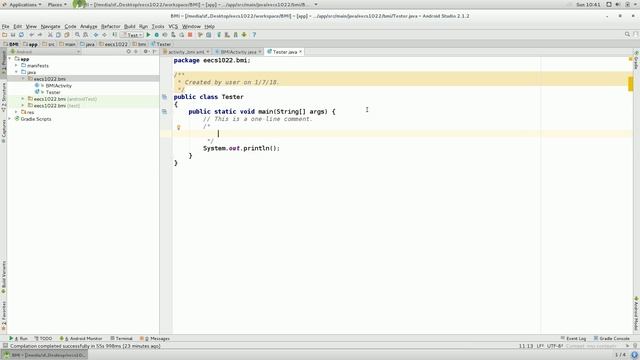Open the Places menu in top panel

point(57,4)
